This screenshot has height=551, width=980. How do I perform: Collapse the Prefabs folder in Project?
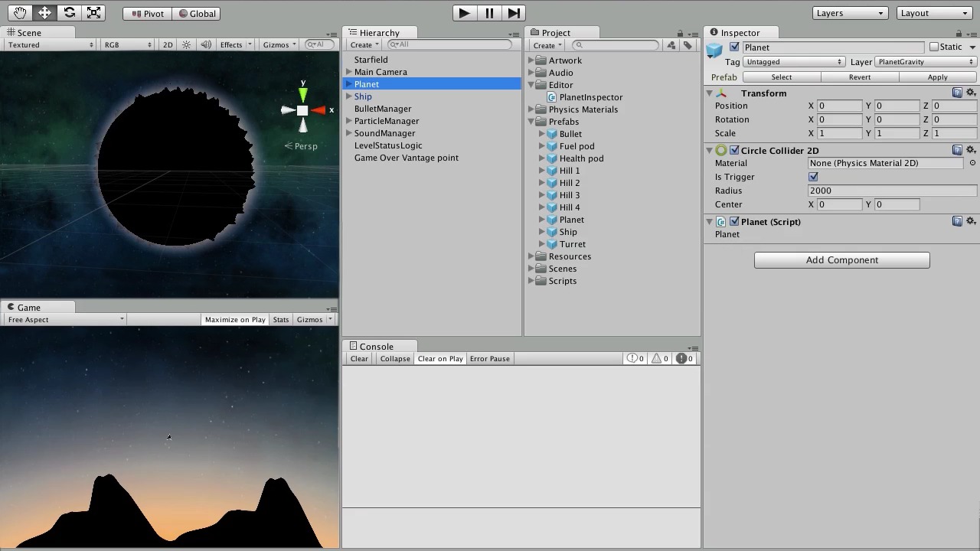[x=531, y=122]
